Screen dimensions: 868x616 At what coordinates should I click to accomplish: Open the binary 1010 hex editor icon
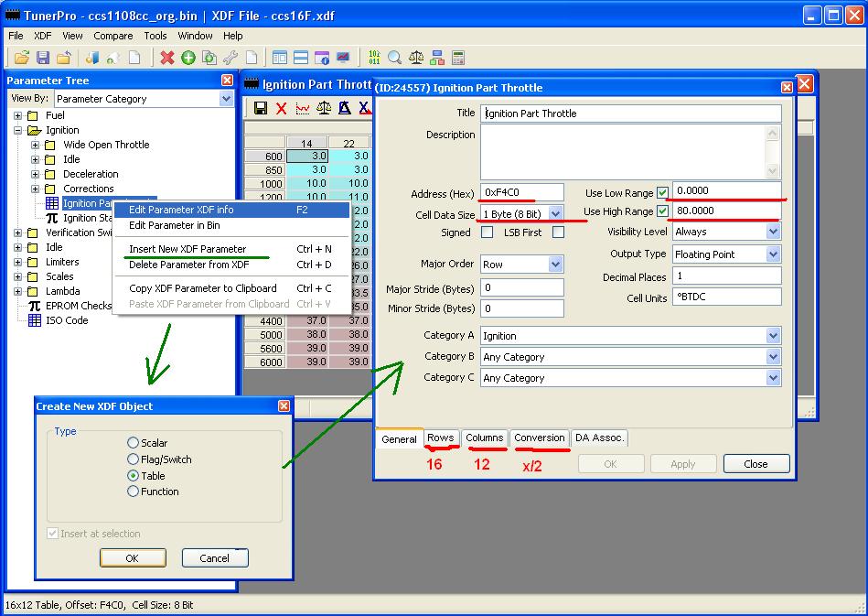tap(374, 58)
